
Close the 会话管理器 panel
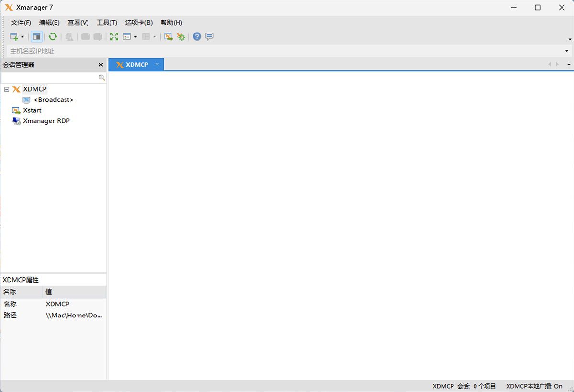[101, 65]
